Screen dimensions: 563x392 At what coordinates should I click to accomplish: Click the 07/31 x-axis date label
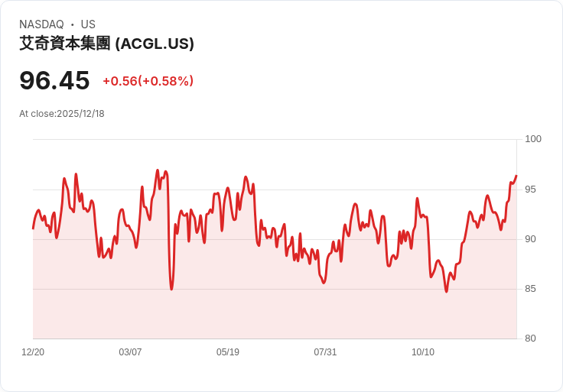(x=325, y=352)
